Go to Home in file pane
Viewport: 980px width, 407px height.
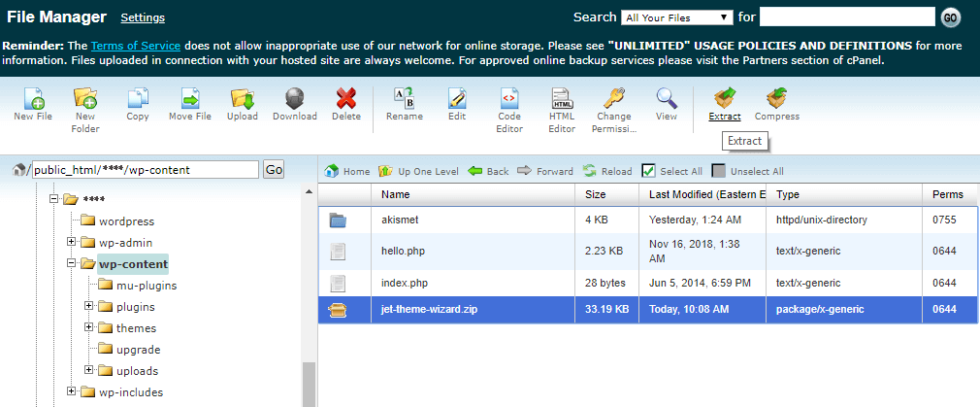[347, 171]
